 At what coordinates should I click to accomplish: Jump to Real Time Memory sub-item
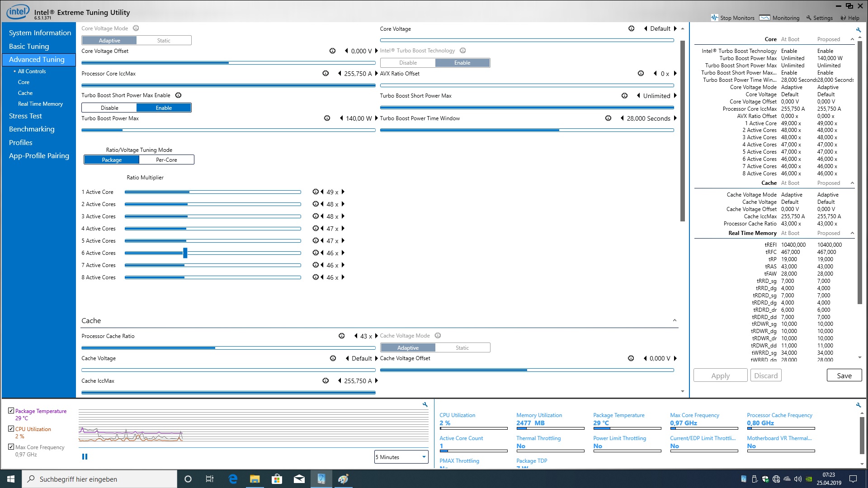pos(40,104)
